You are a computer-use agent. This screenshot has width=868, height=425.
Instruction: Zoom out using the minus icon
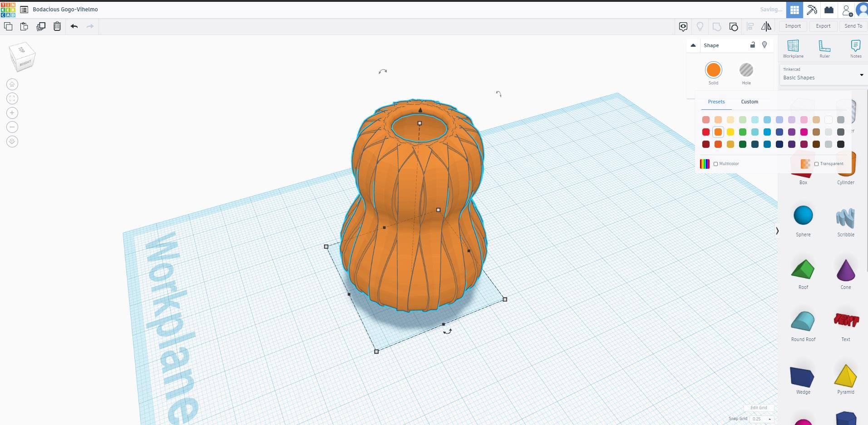[12, 127]
